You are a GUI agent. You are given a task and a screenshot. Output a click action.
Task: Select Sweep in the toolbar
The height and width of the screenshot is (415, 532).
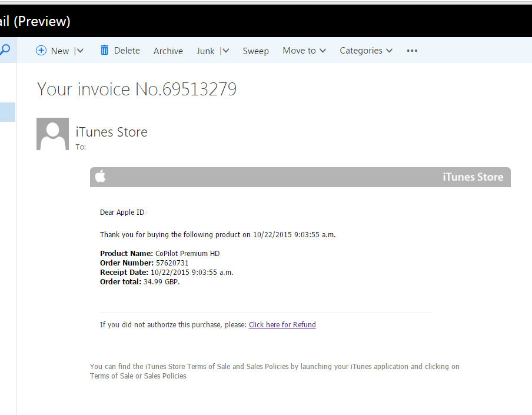pyautogui.click(x=255, y=51)
